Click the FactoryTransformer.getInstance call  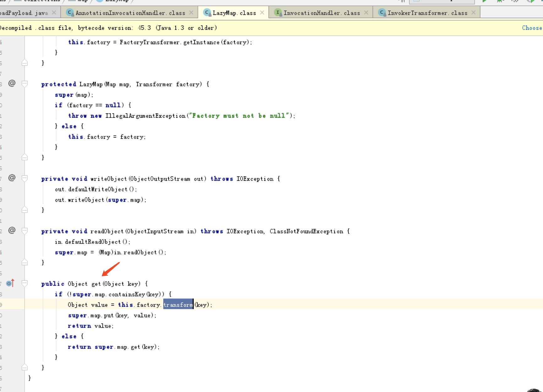tap(185, 42)
